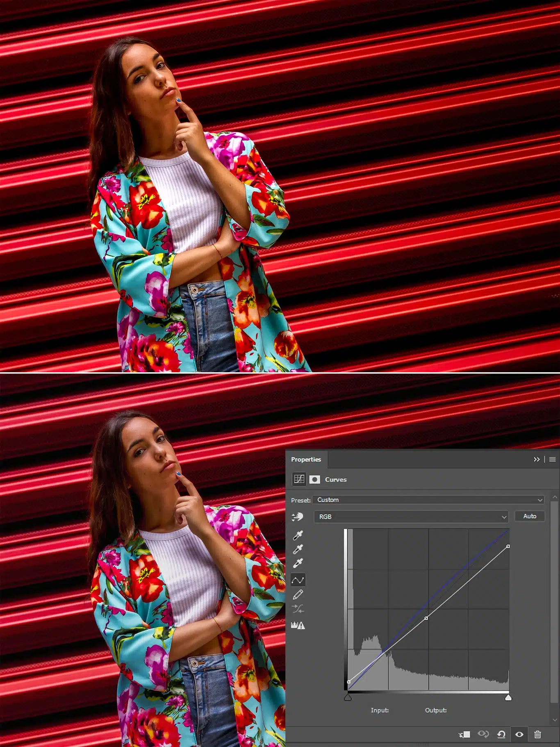The image size is (560, 747).
Task: Click the white point input slider
Action: coord(508,697)
